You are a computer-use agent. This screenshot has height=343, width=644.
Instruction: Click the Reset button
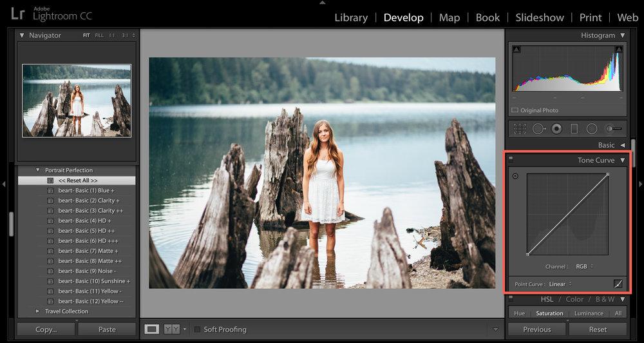point(597,329)
